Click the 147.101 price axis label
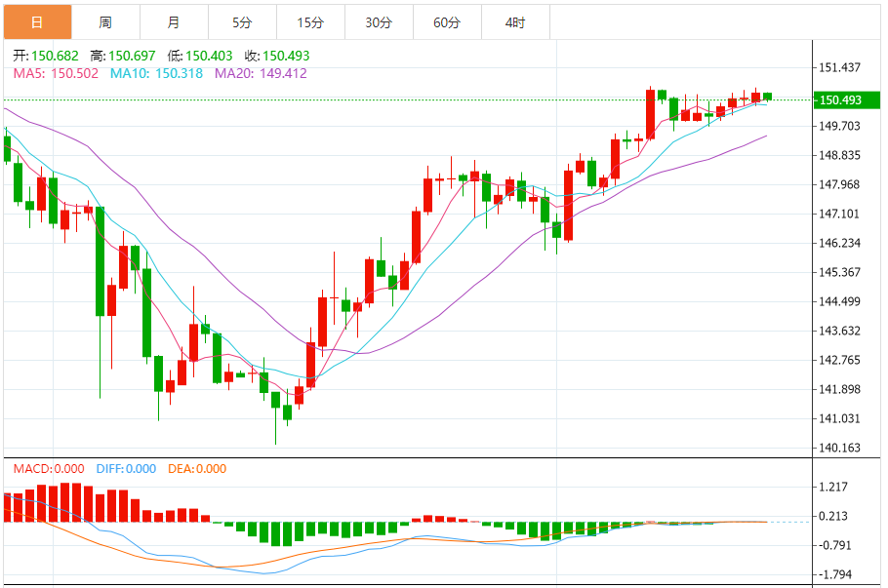The image size is (888, 588). pyautogui.click(x=840, y=214)
